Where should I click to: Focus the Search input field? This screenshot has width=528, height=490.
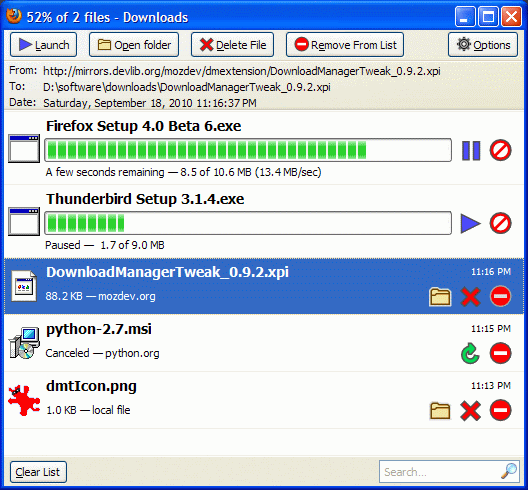tap(449, 472)
